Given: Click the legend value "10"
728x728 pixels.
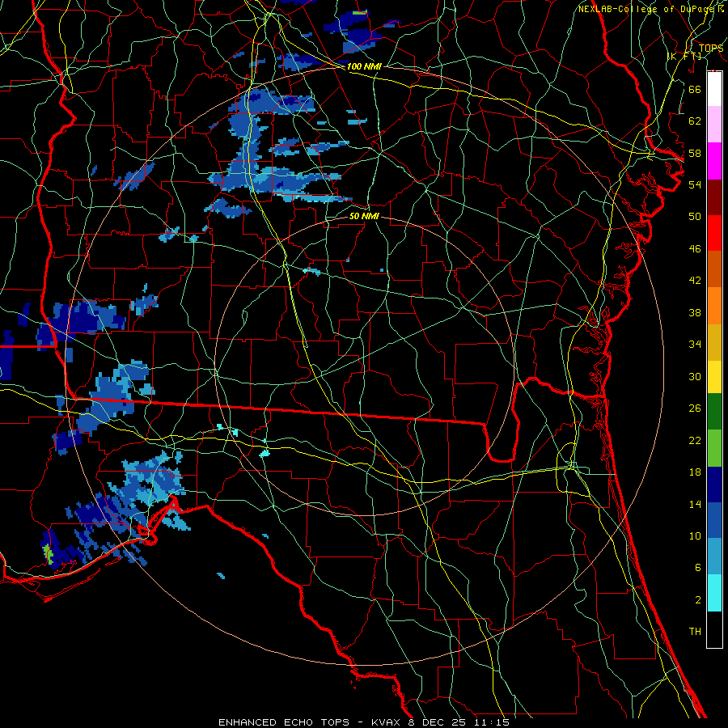Looking at the screenshot, I should pos(695,535).
